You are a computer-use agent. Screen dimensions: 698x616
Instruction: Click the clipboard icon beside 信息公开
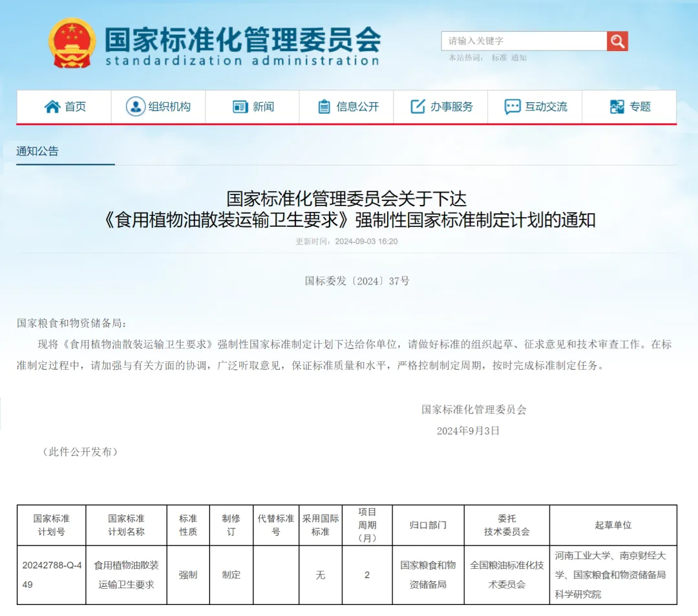(324, 107)
